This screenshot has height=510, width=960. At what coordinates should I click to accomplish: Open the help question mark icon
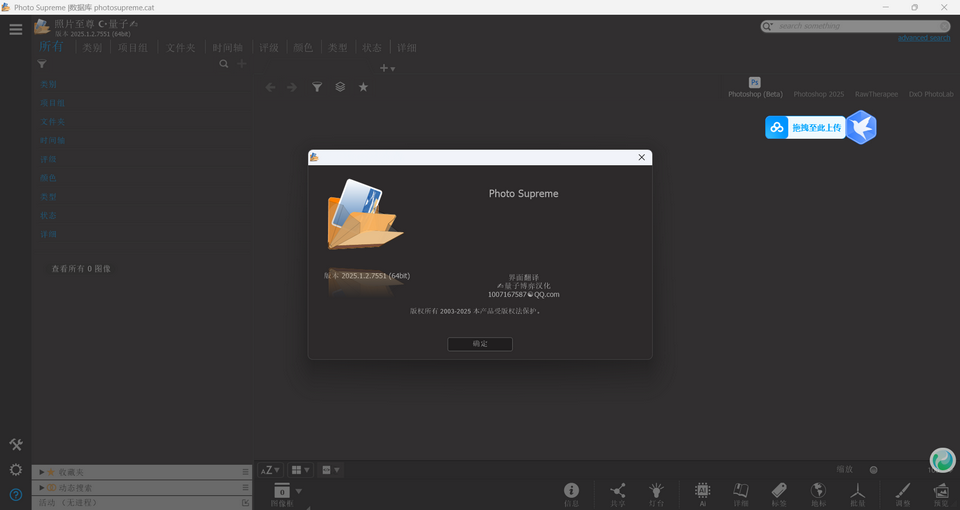tap(16, 494)
